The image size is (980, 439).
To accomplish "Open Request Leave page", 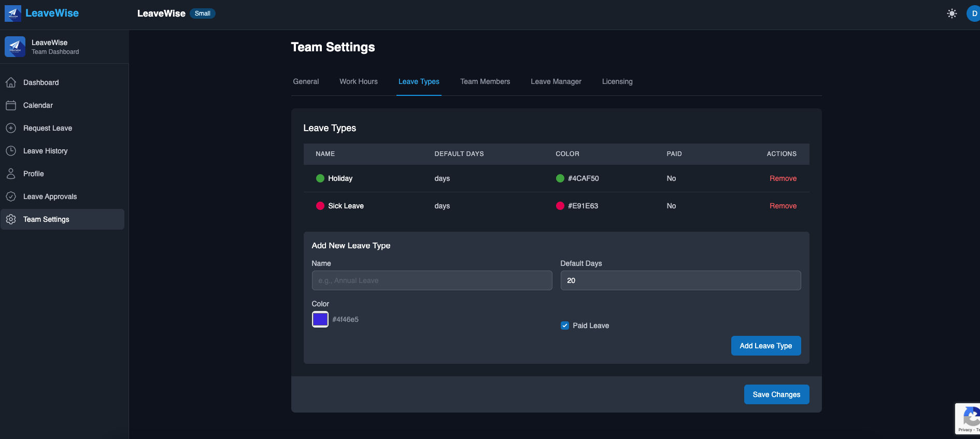I will [62, 128].
